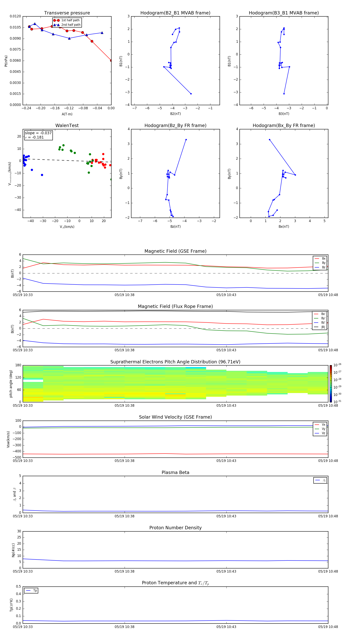Click the 'Plasma Beta' plot title
The width and height of the screenshot is (351, 644).
pyautogui.click(x=175, y=473)
